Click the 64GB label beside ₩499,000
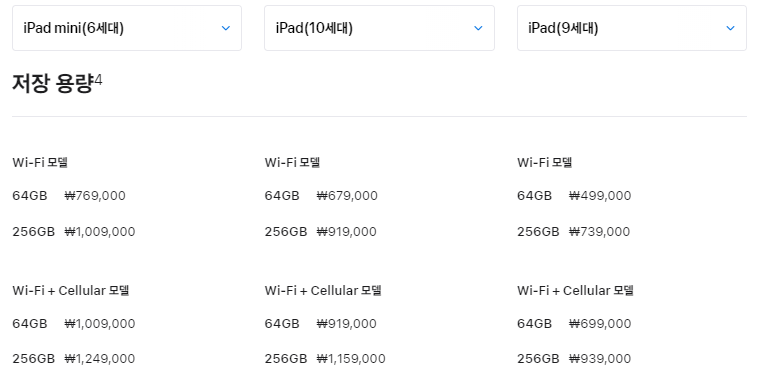 tap(534, 195)
